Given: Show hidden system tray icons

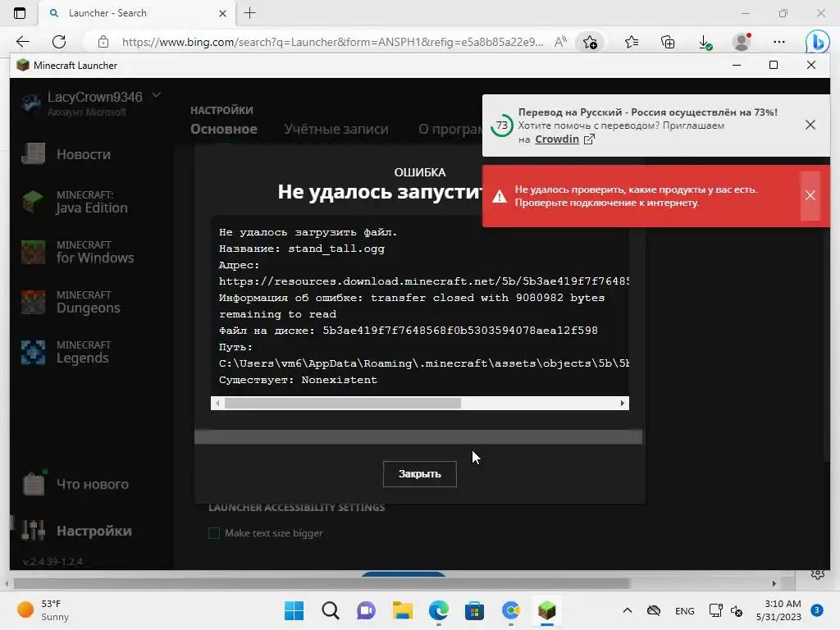Looking at the screenshot, I should [x=628, y=610].
